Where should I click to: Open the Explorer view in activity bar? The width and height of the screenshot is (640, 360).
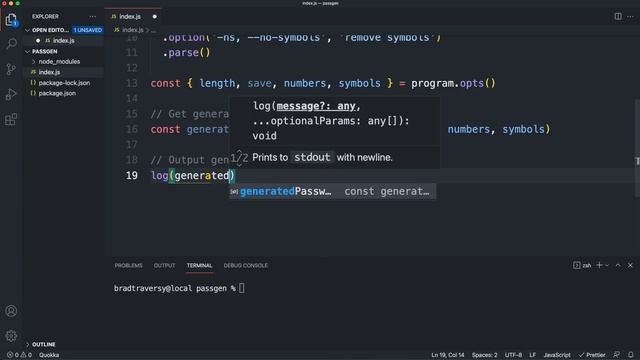coord(11,20)
